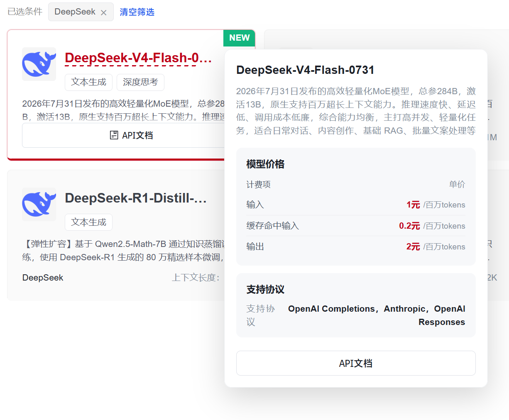Click the NEW badge on the V4-Flash card
Viewport: 509px width, 420px height.
(239, 38)
